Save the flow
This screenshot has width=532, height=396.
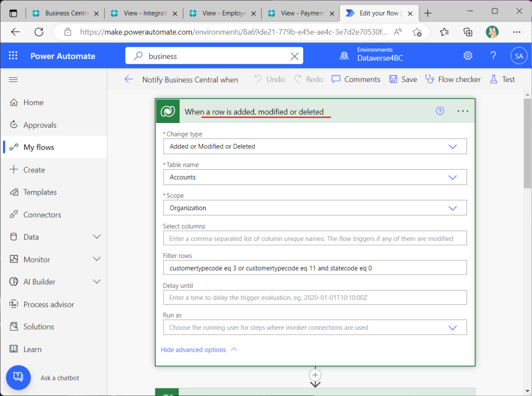(x=403, y=79)
